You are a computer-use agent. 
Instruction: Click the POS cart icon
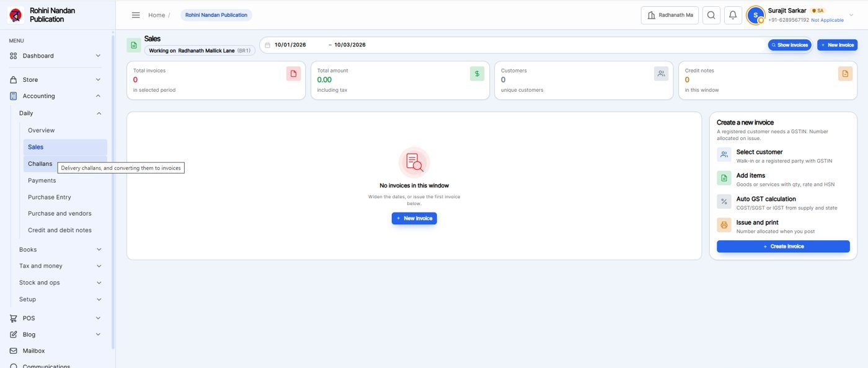click(x=14, y=318)
